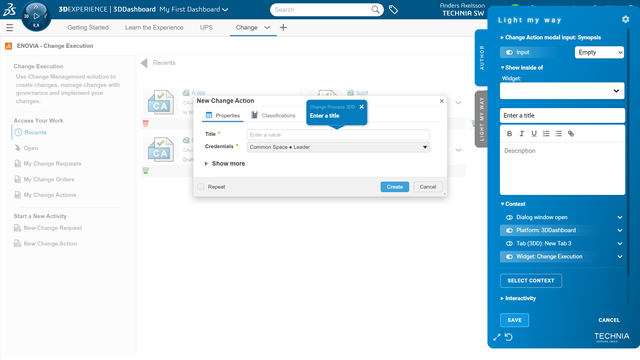Click the expand arrows icon in panel footer
The image size is (640, 360).
[x=497, y=337]
